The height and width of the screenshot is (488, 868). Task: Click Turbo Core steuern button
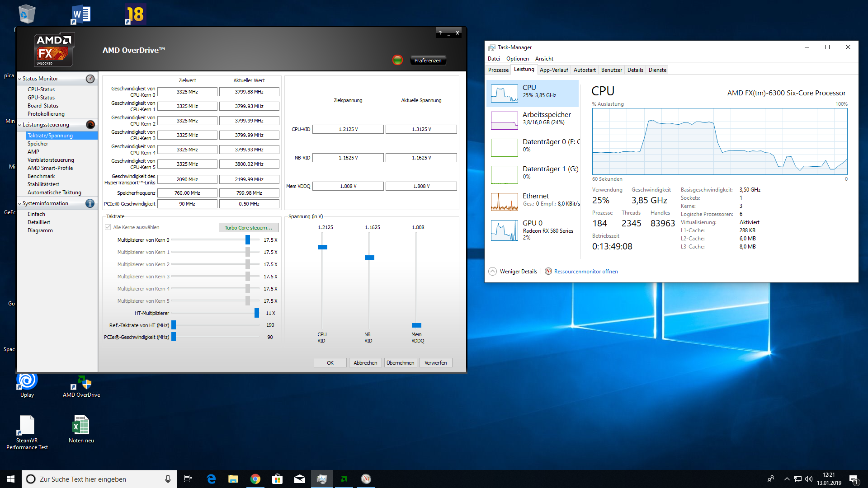point(248,228)
